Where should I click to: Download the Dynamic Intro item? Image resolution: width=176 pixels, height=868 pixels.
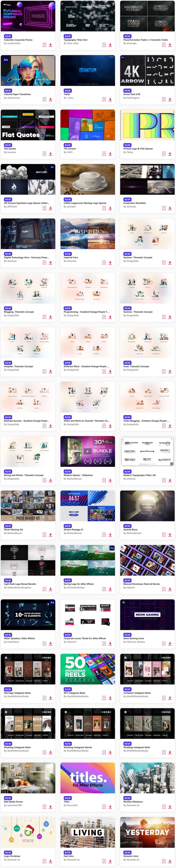(170, 861)
